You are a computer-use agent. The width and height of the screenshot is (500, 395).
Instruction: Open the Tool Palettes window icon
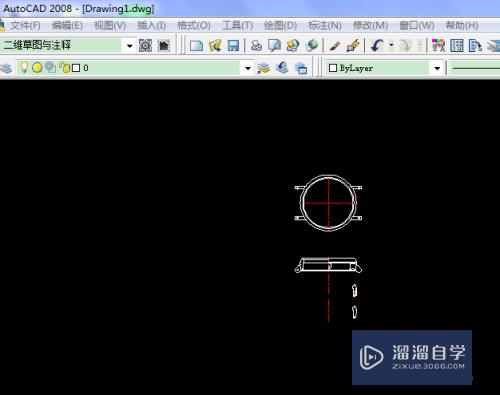point(475,46)
